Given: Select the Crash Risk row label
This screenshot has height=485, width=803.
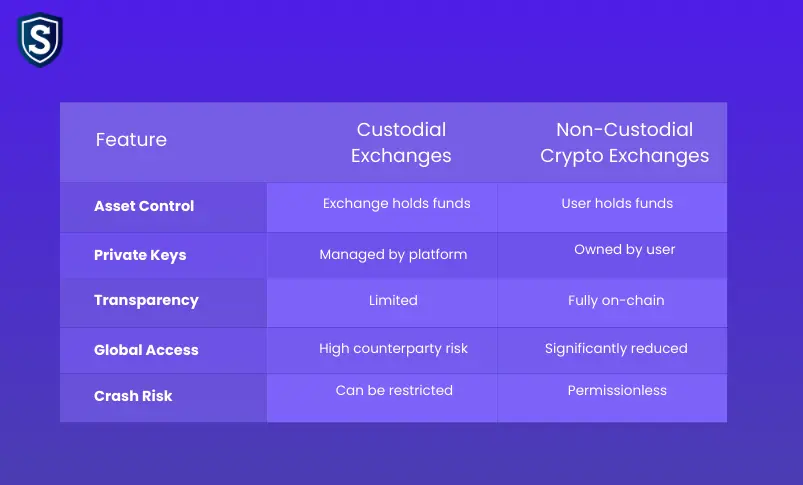Looking at the screenshot, I should click(133, 396).
